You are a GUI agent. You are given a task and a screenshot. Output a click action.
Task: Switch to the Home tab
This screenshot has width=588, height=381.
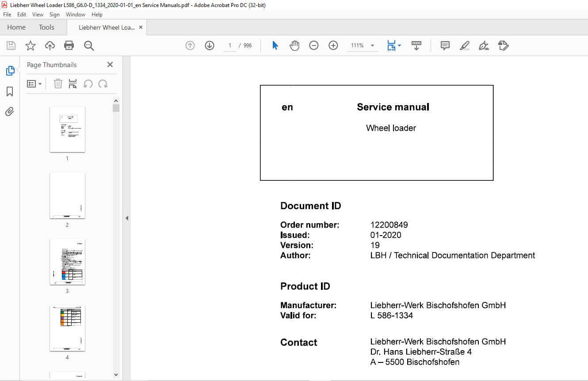pyautogui.click(x=16, y=27)
